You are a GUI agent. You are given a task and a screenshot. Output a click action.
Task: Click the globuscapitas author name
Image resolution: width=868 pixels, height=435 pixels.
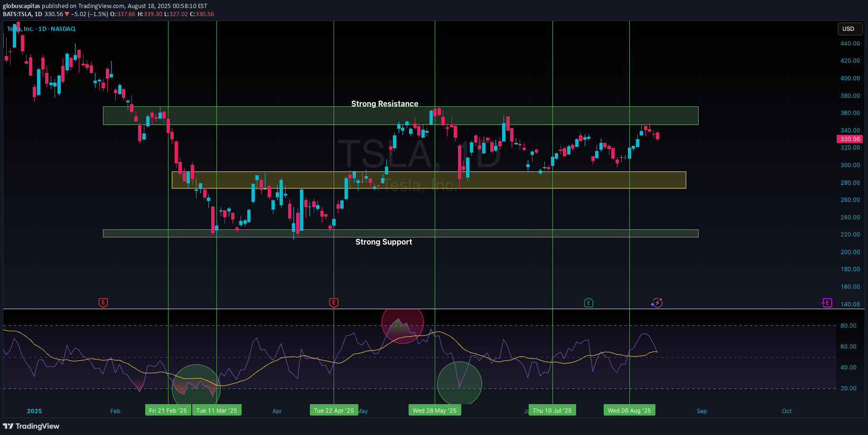pyautogui.click(x=21, y=6)
